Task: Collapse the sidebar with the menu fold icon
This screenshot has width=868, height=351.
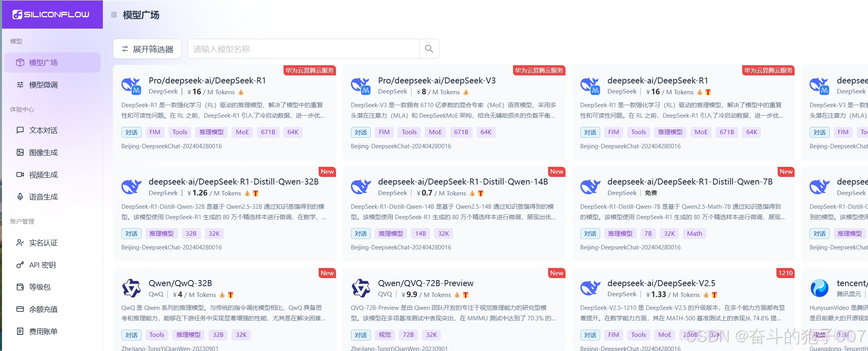Action: 114,15
